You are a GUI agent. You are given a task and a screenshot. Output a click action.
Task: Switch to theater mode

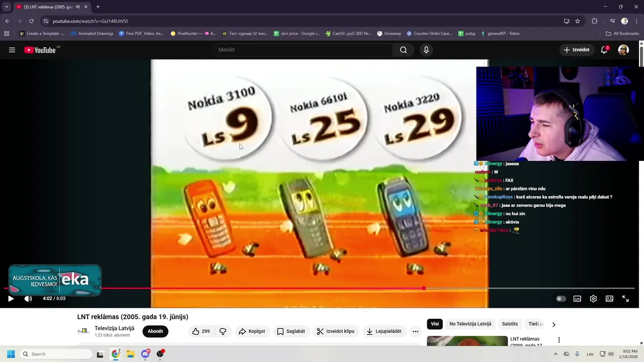tap(609, 299)
